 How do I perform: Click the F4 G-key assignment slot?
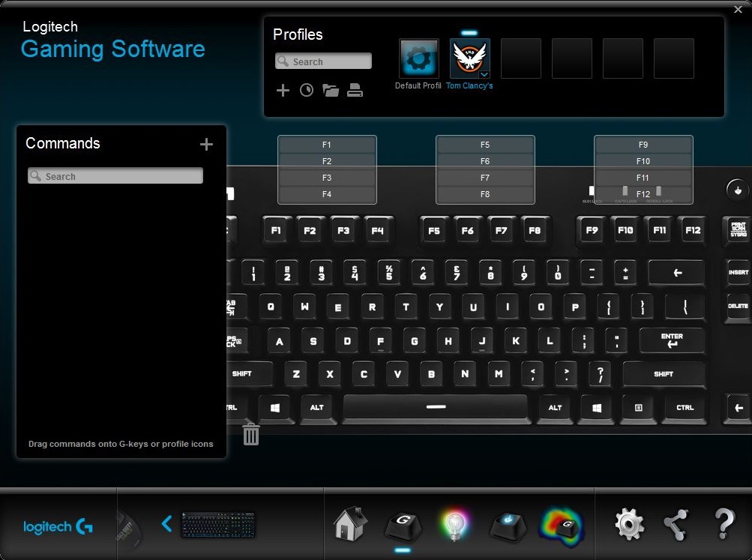pyautogui.click(x=327, y=194)
